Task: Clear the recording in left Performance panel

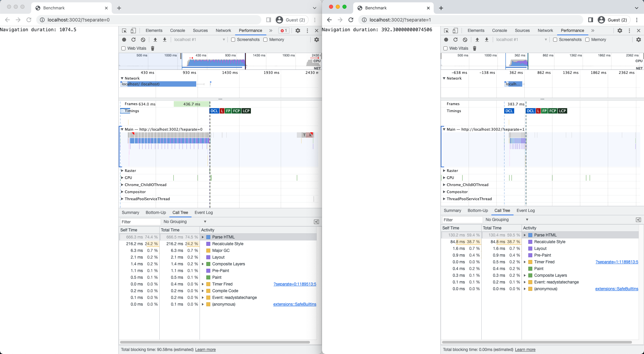Action: [143, 40]
